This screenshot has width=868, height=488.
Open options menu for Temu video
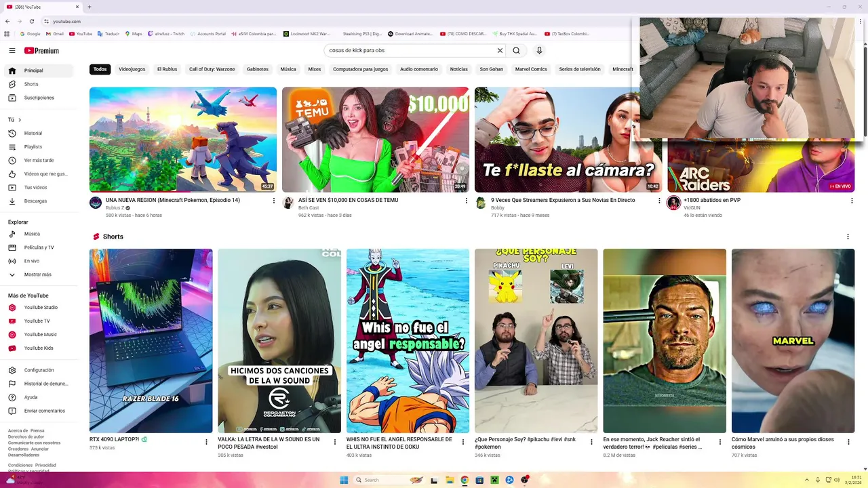tap(467, 201)
